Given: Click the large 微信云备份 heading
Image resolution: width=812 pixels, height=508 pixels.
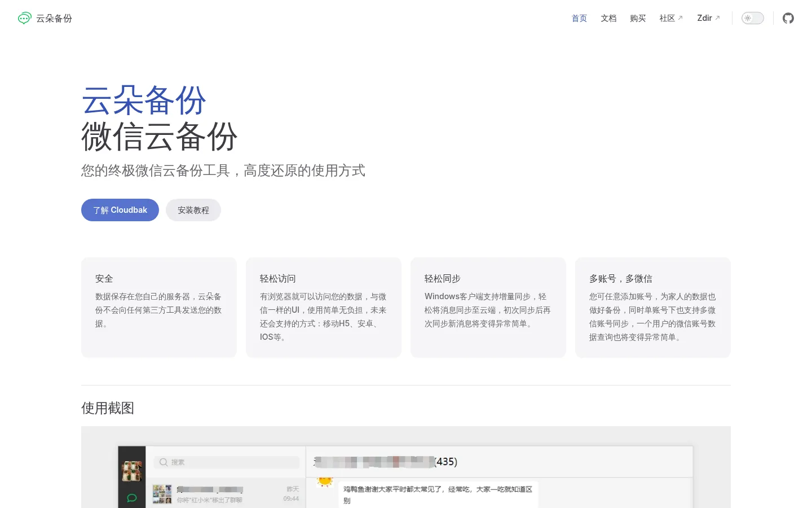Looking at the screenshot, I should 160,137.
